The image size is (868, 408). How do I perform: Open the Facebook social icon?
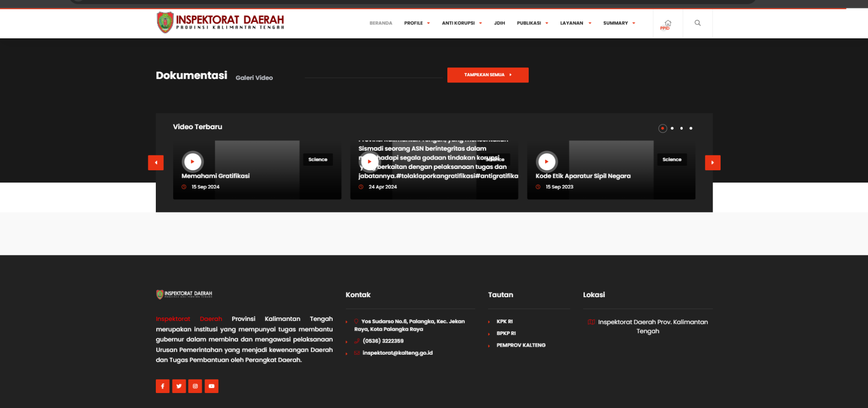(162, 386)
